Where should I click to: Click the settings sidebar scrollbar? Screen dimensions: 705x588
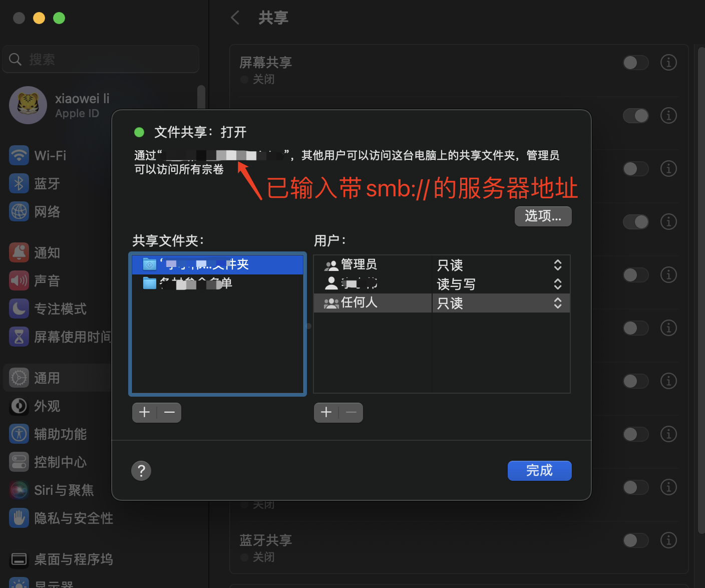[x=201, y=98]
